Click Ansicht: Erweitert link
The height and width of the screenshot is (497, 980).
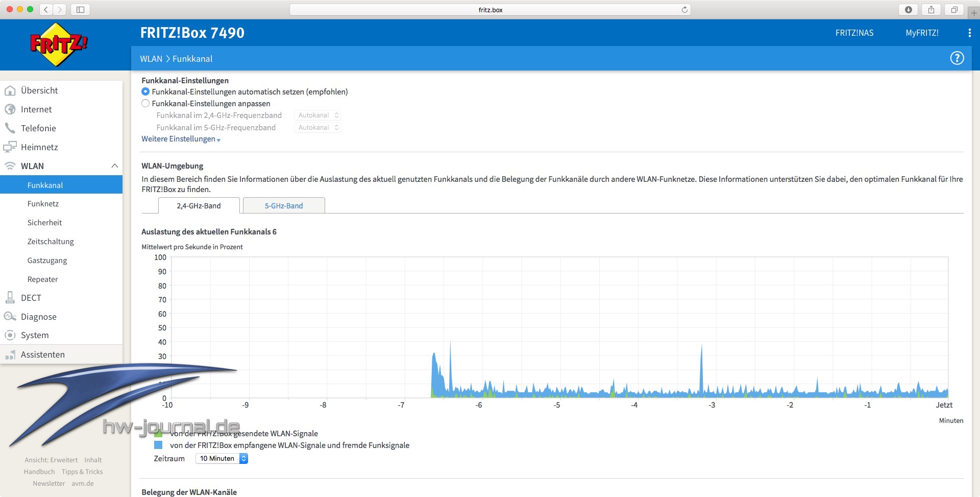tap(51, 460)
